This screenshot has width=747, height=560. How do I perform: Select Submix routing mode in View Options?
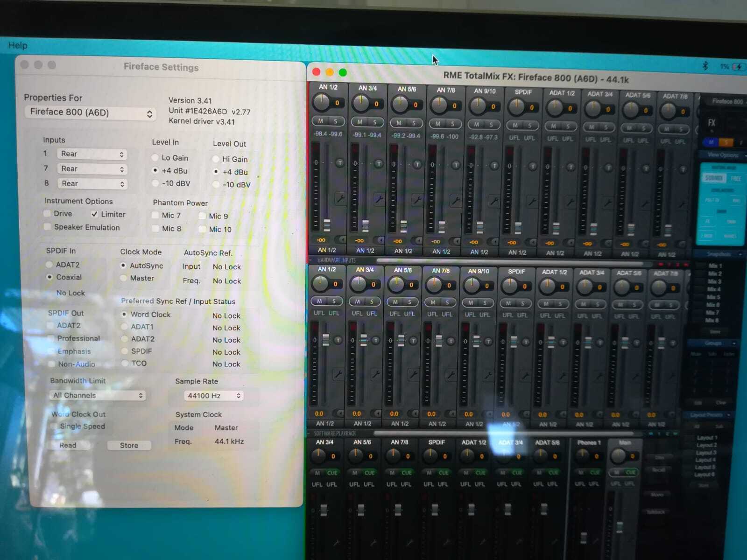click(x=714, y=178)
